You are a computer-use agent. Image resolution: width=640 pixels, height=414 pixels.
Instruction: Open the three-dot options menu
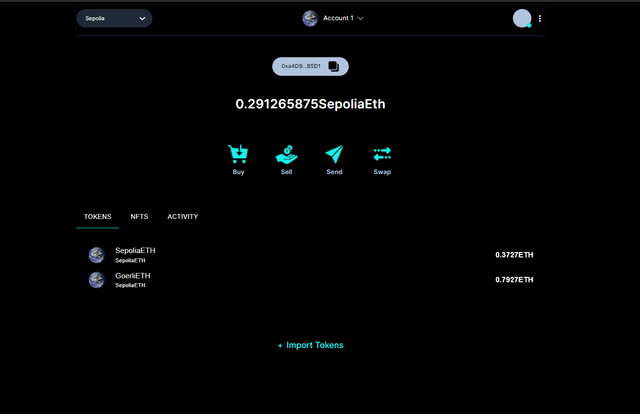pos(540,18)
